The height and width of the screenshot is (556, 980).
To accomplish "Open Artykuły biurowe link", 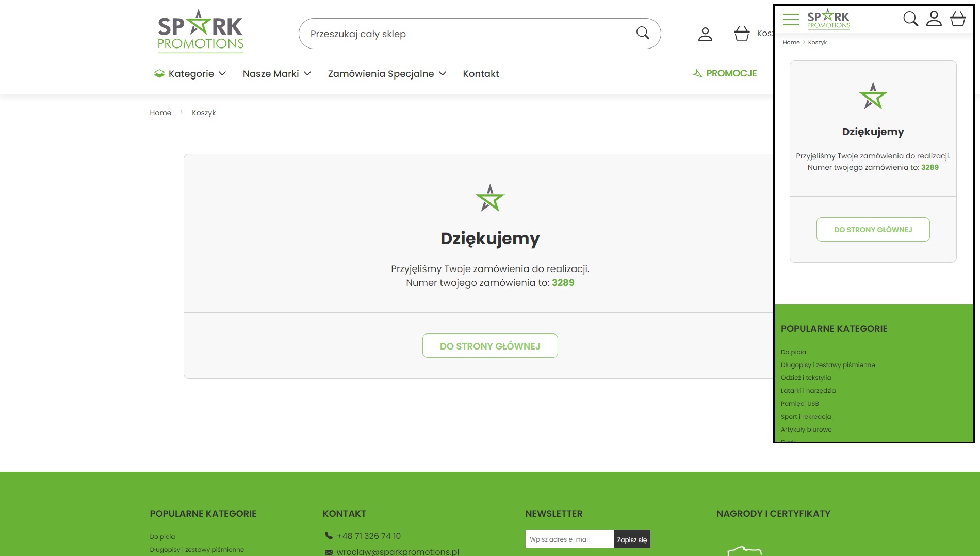I will (x=806, y=430).
